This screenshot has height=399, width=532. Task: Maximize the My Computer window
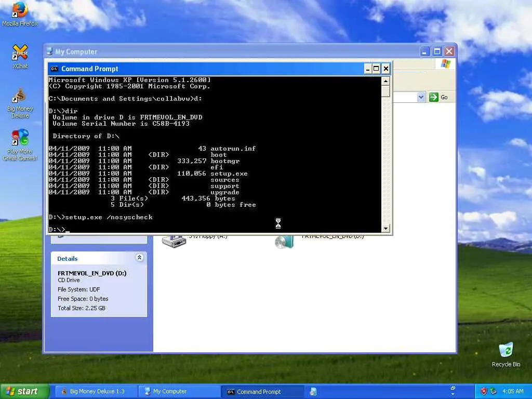tap(437, 51)
